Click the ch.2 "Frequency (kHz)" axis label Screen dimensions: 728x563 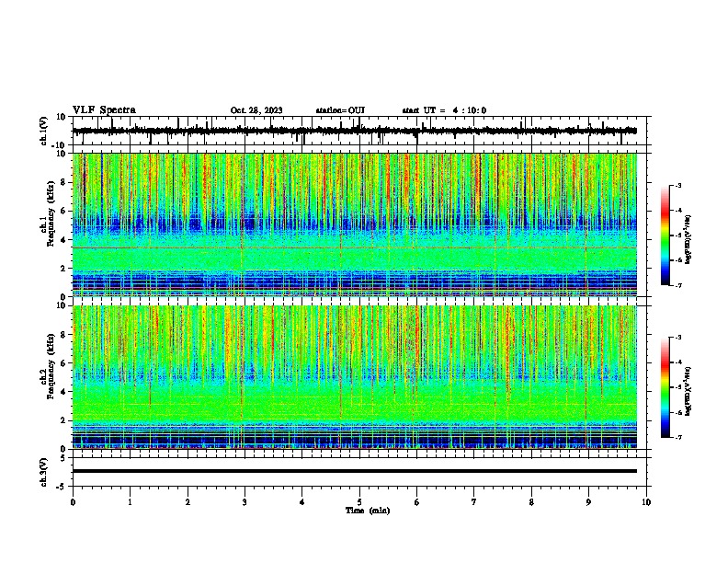pos(51,366)
